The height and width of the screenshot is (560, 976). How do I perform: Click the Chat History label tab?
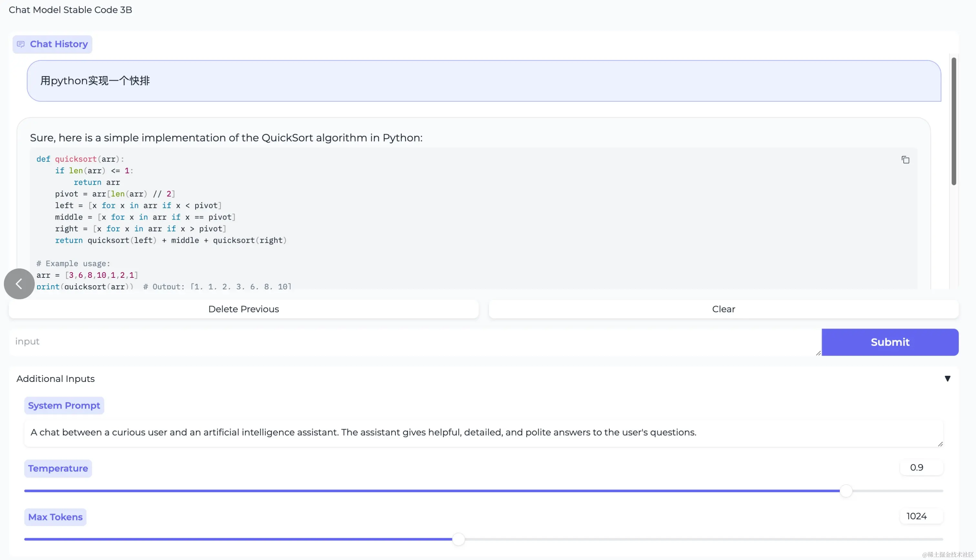[58, 44]
